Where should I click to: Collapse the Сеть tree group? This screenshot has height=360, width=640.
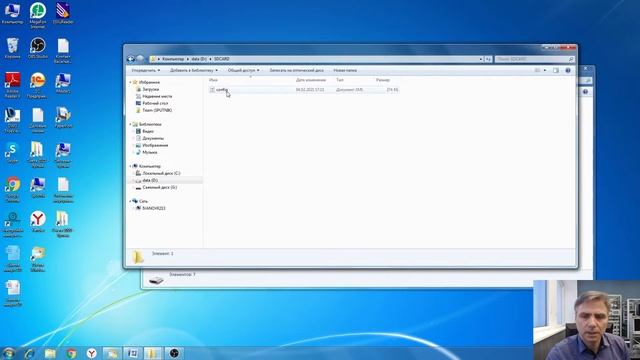point(130,201)
